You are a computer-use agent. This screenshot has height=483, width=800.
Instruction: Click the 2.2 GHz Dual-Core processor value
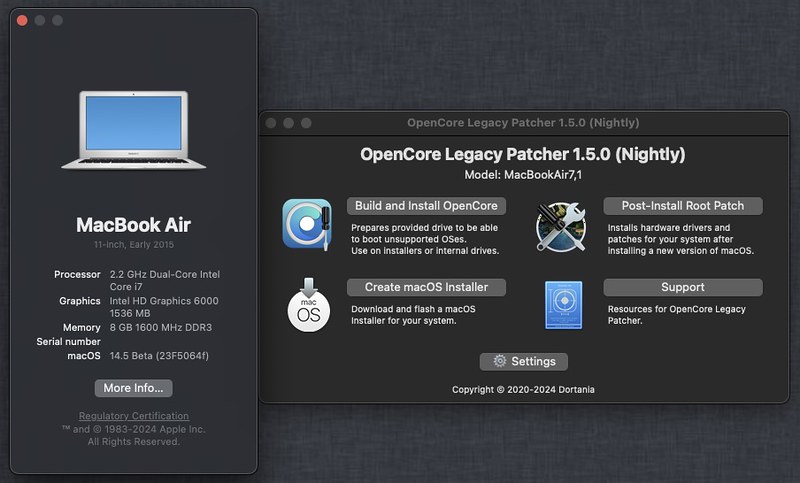tap(165, 281)
